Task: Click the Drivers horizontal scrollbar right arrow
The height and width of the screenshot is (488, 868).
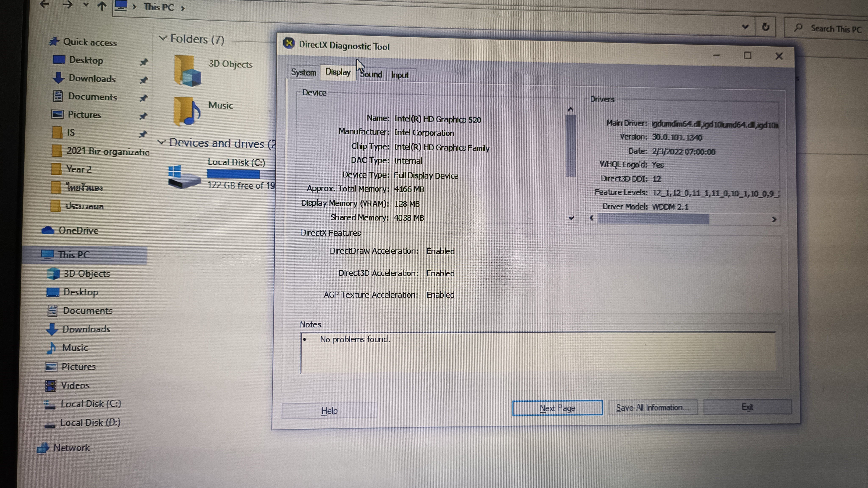Action: 774,220
